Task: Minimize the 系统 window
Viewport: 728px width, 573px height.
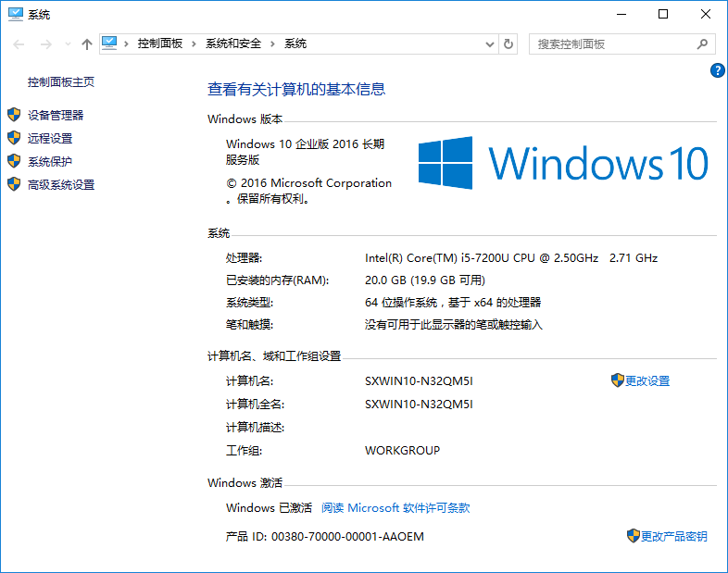Action: (621, 15)
